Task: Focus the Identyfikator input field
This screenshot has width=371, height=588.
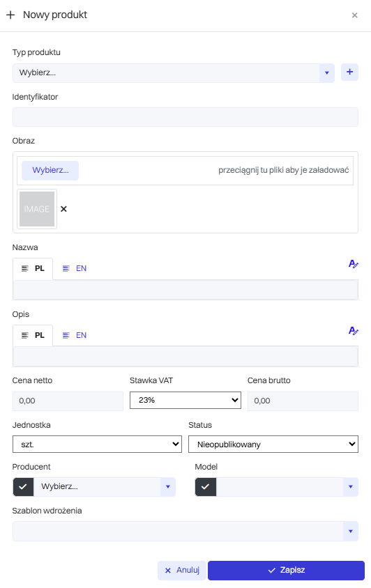Action: point(185,117)
